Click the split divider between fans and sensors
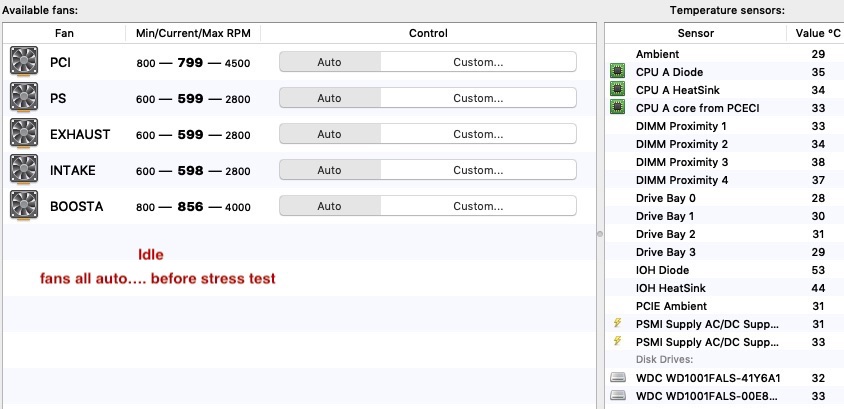 point(600,234)
